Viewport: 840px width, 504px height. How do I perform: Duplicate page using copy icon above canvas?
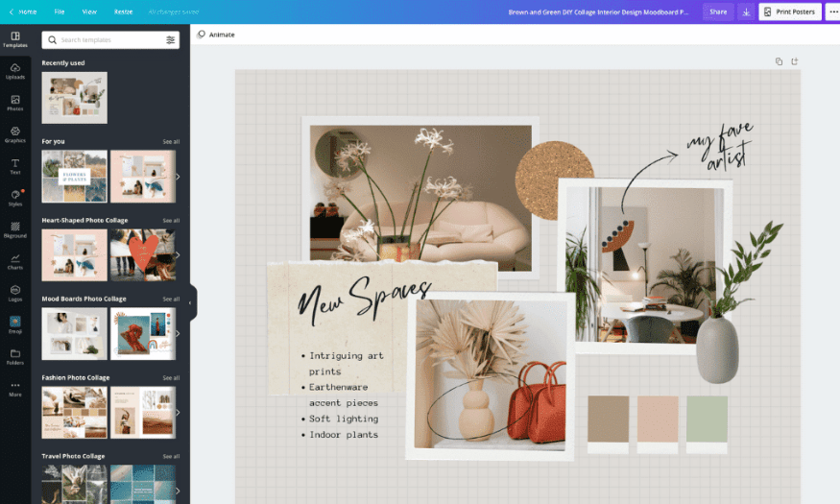pos(779,61)
